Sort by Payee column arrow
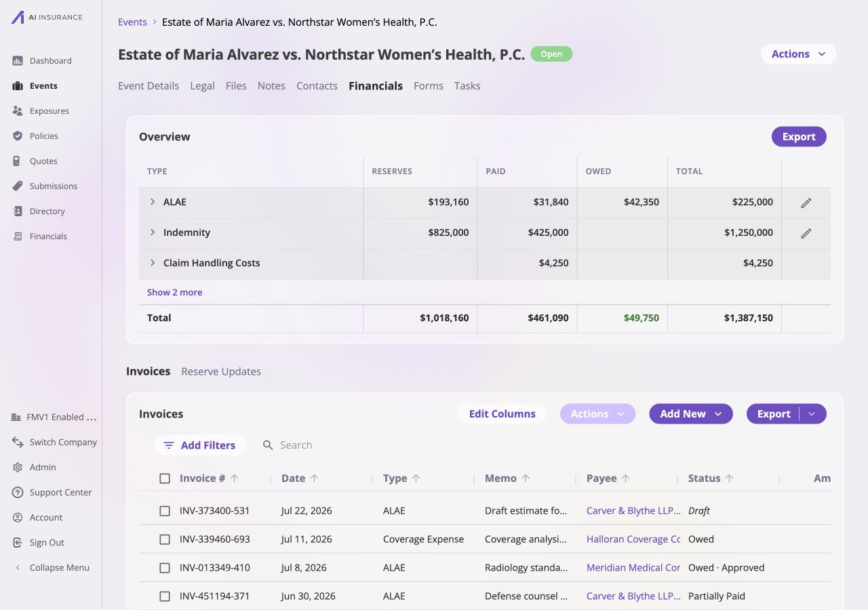Viewport: 868px width, 610px height. tap(626, 479)
